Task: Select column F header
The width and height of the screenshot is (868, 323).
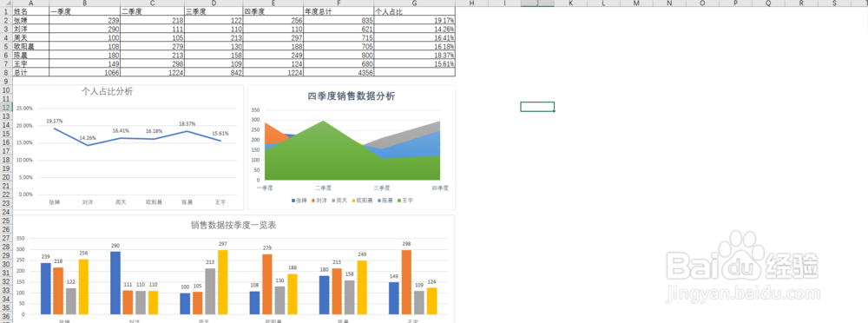Action: [x=339, y=3]
